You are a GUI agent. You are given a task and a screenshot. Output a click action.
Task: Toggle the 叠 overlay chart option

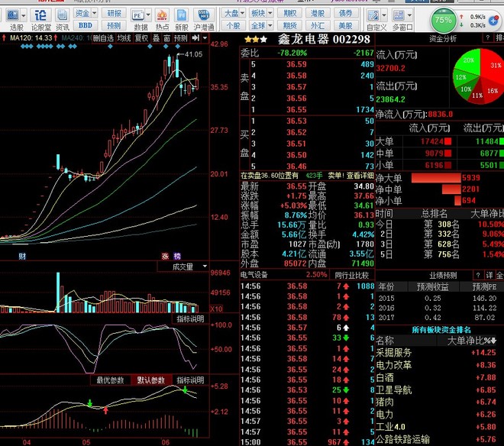pos(157,38)
